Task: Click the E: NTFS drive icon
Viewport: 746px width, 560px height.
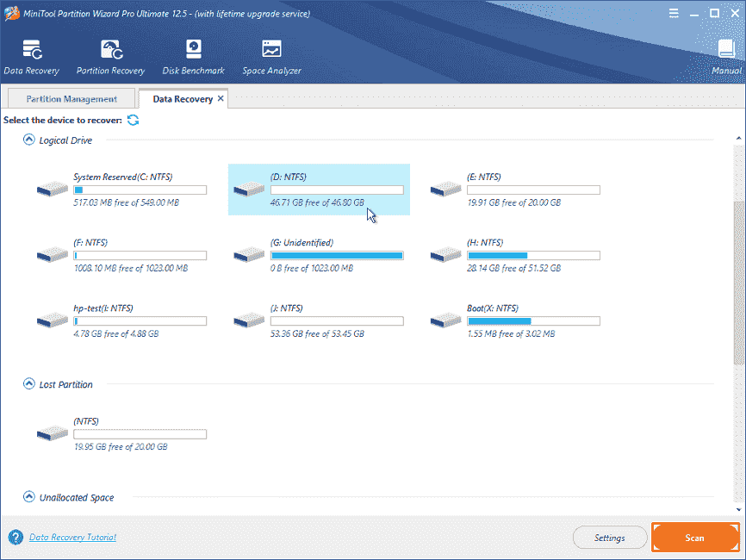Action: click(446, 189)
